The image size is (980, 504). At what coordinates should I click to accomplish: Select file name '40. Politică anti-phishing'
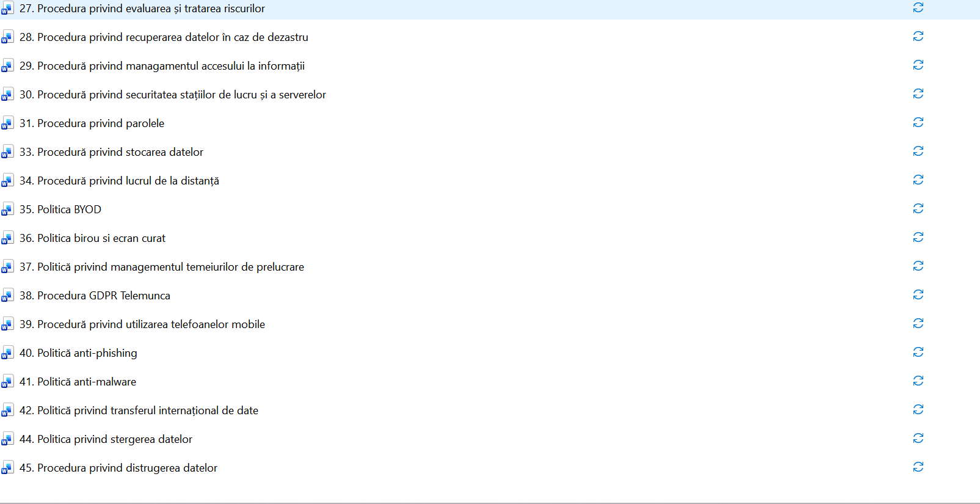[78, 353]
